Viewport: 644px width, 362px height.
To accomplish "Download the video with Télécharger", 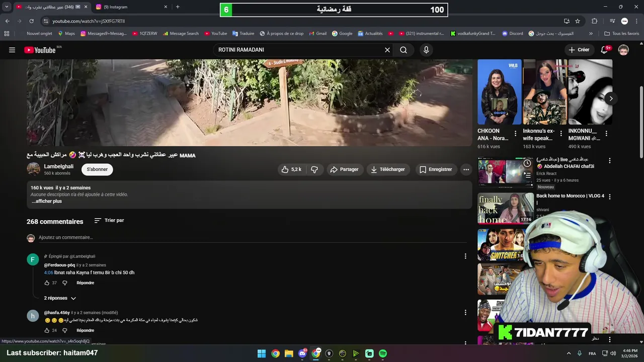I will pyautogui.click(x=388, y=169).
